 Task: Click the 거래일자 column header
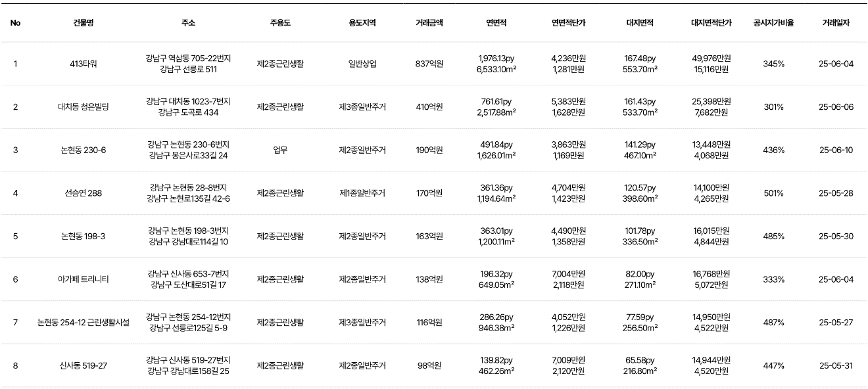(836, 22)
